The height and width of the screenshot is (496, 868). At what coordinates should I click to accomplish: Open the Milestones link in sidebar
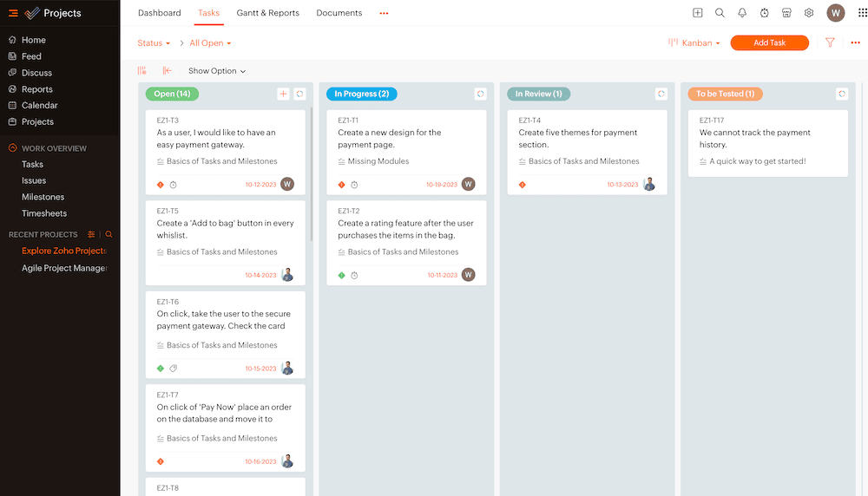(x=43, y=197)
